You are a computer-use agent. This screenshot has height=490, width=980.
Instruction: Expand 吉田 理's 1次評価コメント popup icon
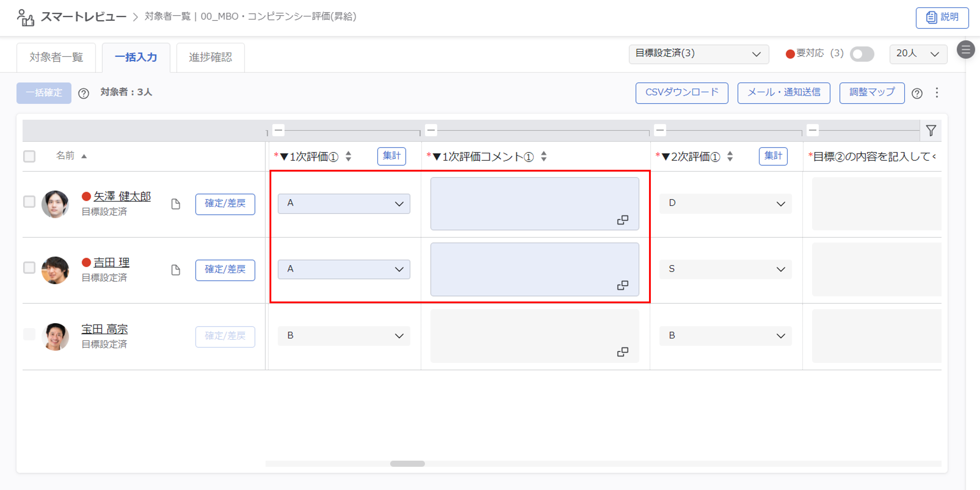(x=622, y=285)
